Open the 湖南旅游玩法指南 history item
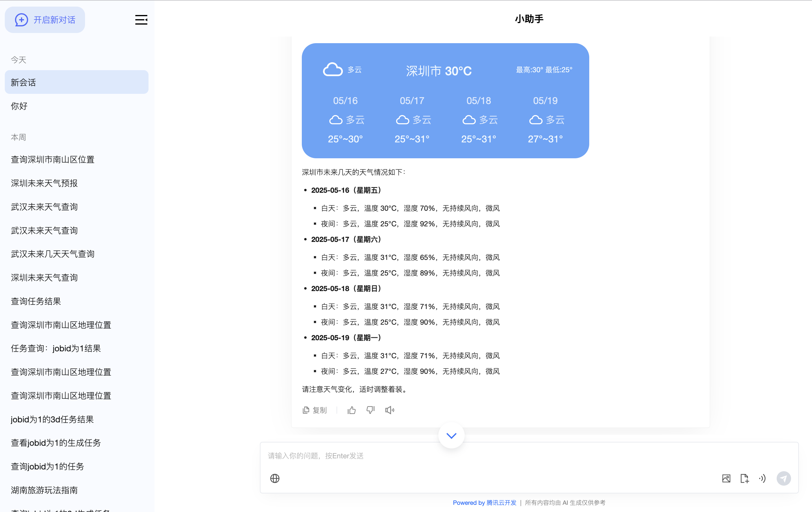 (x=44, y=490)
